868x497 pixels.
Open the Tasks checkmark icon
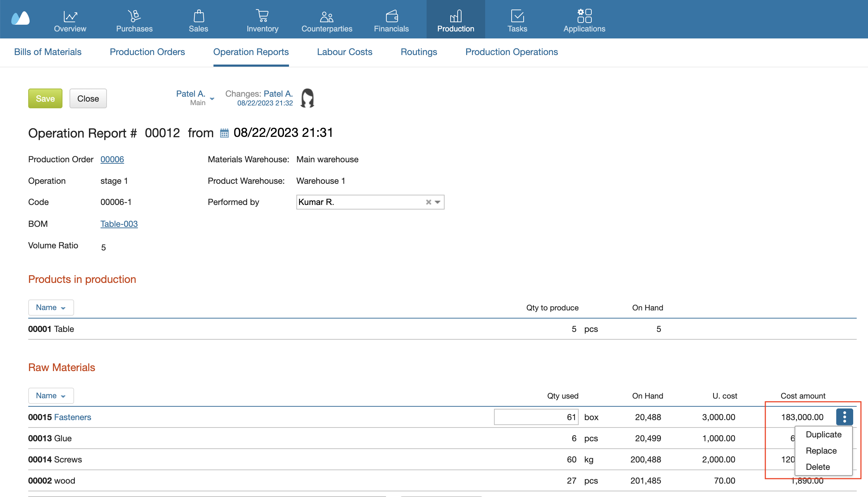tap(517, 16)
